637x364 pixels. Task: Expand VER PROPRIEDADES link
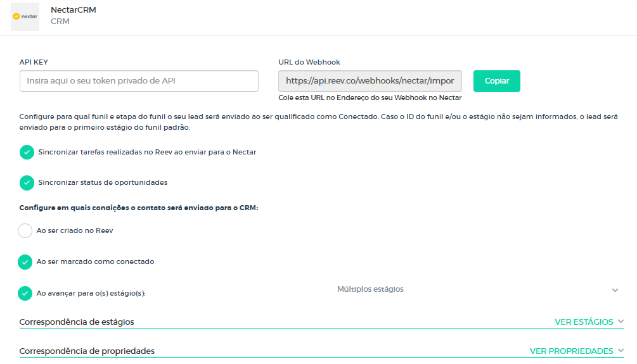pyautogui.click(x=571, y=351)
